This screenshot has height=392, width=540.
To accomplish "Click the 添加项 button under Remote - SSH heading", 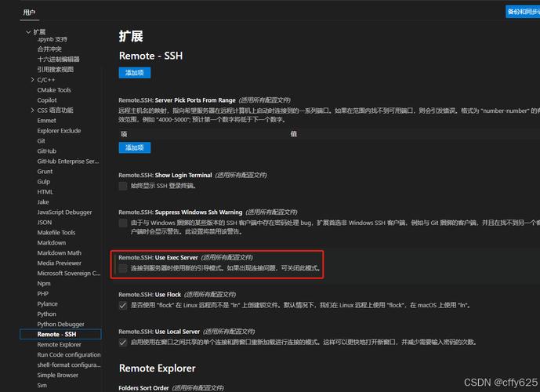I will pos(135,73).
